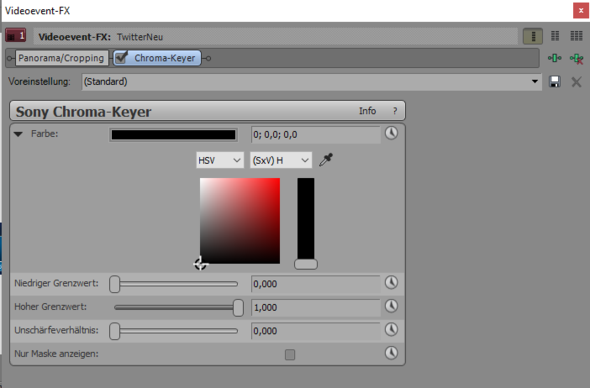Screen dimensions: 590x388
Task: Animate Nur Maske anzeigen clock icon
Action: point(391,353)
